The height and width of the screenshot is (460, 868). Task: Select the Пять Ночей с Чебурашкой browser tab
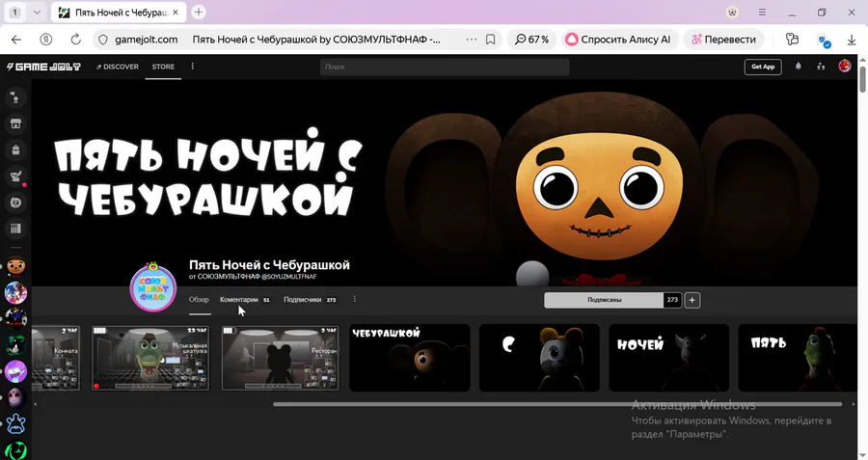coord(119,13)
